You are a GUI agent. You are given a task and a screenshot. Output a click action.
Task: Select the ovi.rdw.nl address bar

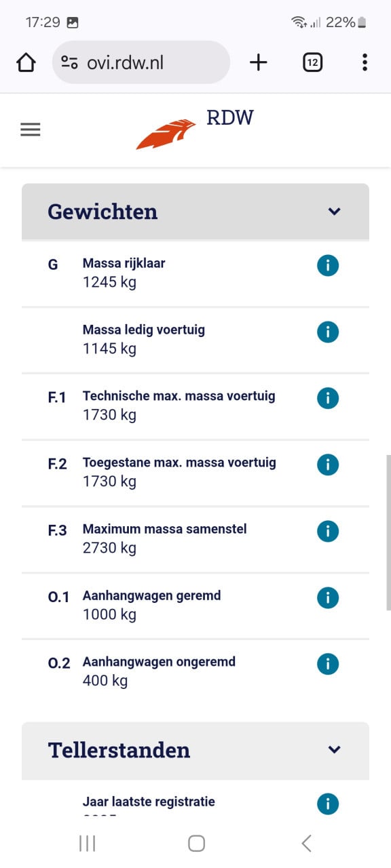pyautogui.click(x=141, y=62)
